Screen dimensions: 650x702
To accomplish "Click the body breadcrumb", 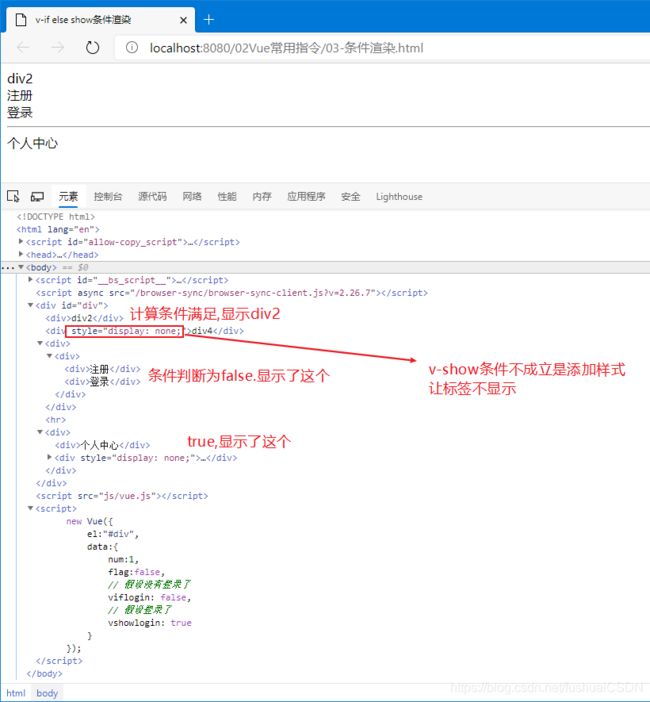I will (x=47, y=693).
